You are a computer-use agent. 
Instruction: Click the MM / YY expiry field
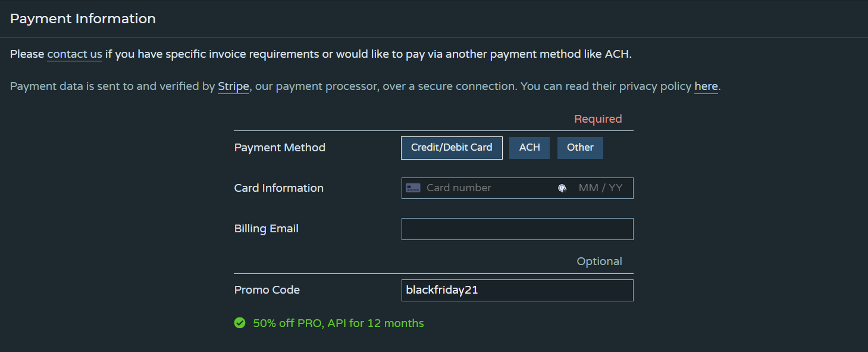pos(600,188)
